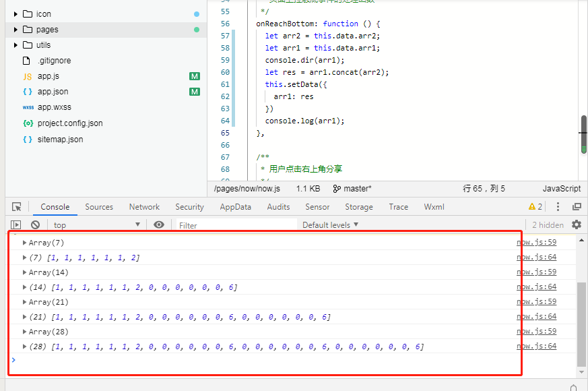Expand the pages folder
The image size is (588, 391).
15,29
